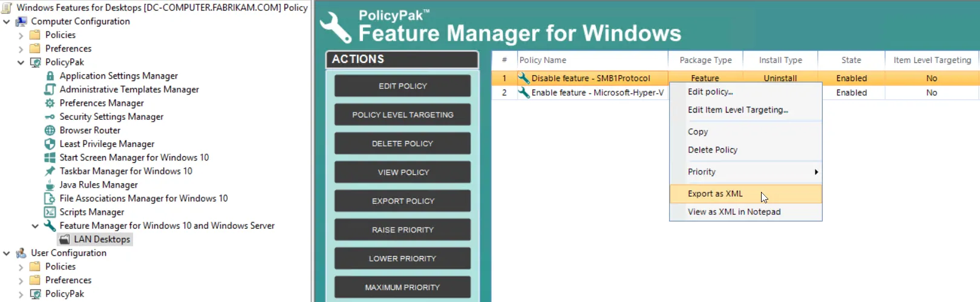Choose Export as XML from context menu
The width and height of the screenshot is (980, 302).
[745, 194]
